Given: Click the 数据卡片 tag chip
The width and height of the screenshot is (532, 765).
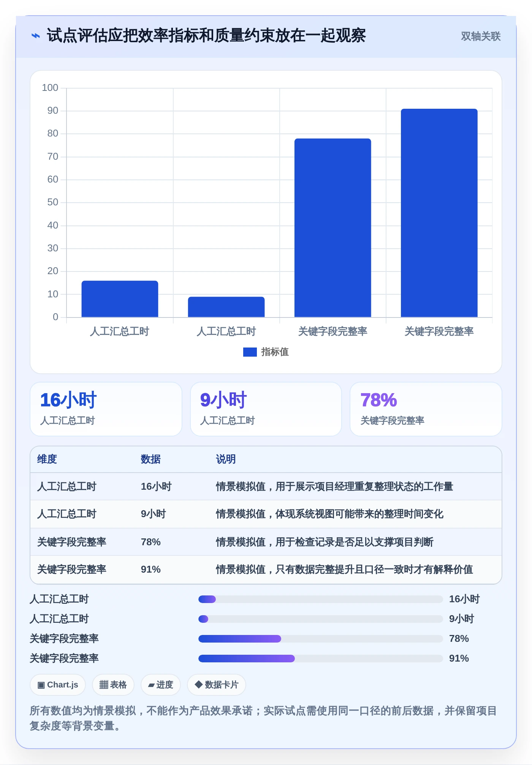Looking at the screenshot, I should coord(216,685).
